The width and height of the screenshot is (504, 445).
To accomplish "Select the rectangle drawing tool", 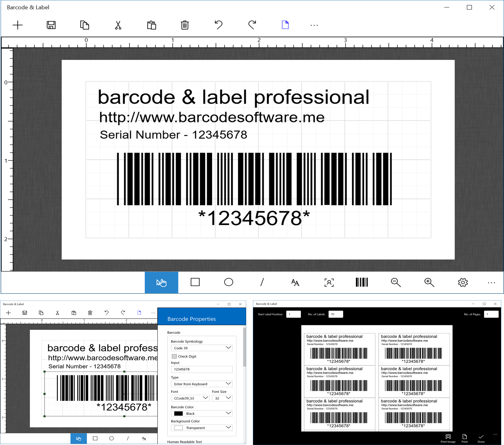I will coord(195,282).
